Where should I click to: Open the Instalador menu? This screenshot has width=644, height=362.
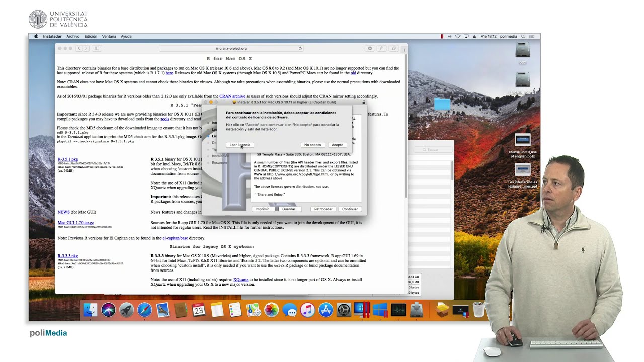tap(52, 36)
